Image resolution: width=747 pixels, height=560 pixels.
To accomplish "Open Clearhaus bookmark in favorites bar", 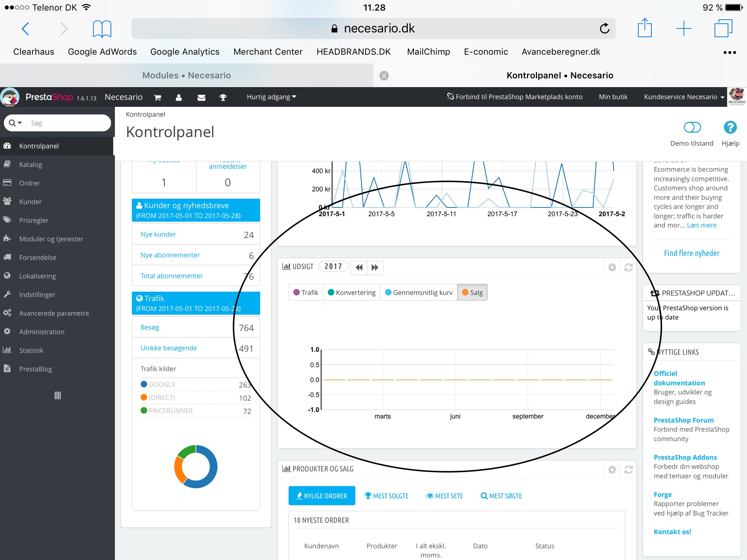I will coord(34,52).
